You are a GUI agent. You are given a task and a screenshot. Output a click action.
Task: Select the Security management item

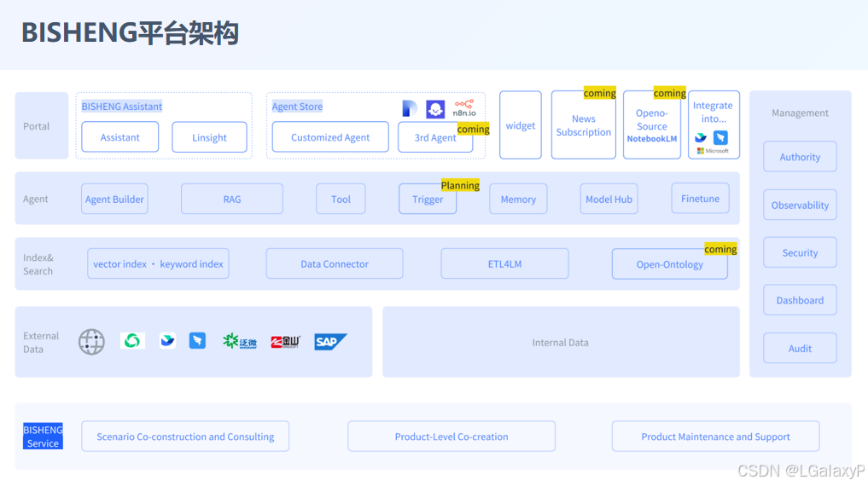tap(800, 252)
